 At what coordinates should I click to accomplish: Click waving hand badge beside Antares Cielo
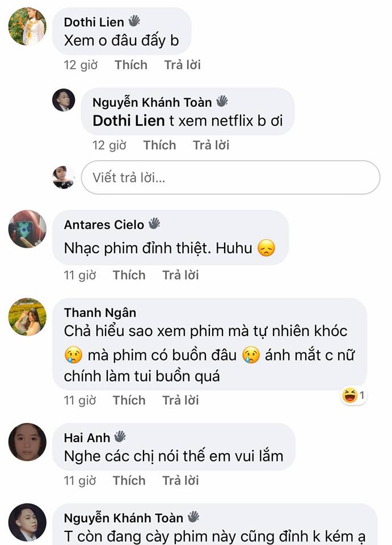pyautogui.click(x=154, y=224)
